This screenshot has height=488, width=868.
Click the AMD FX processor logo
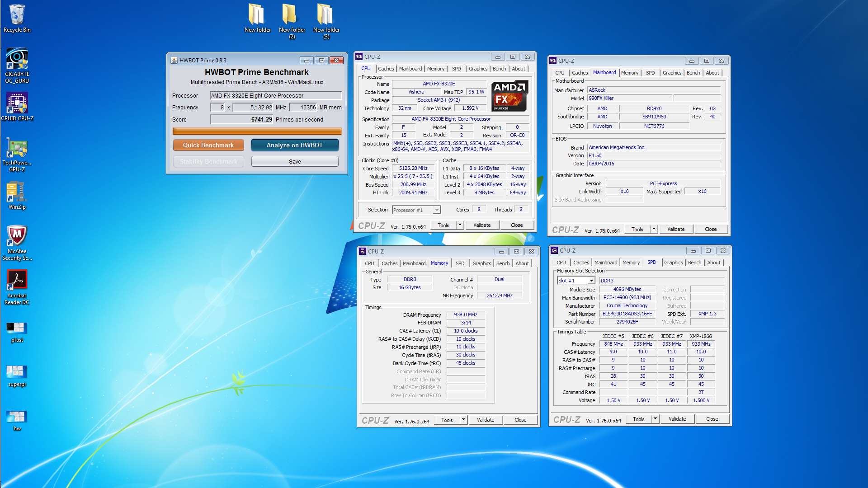[509, 95]
